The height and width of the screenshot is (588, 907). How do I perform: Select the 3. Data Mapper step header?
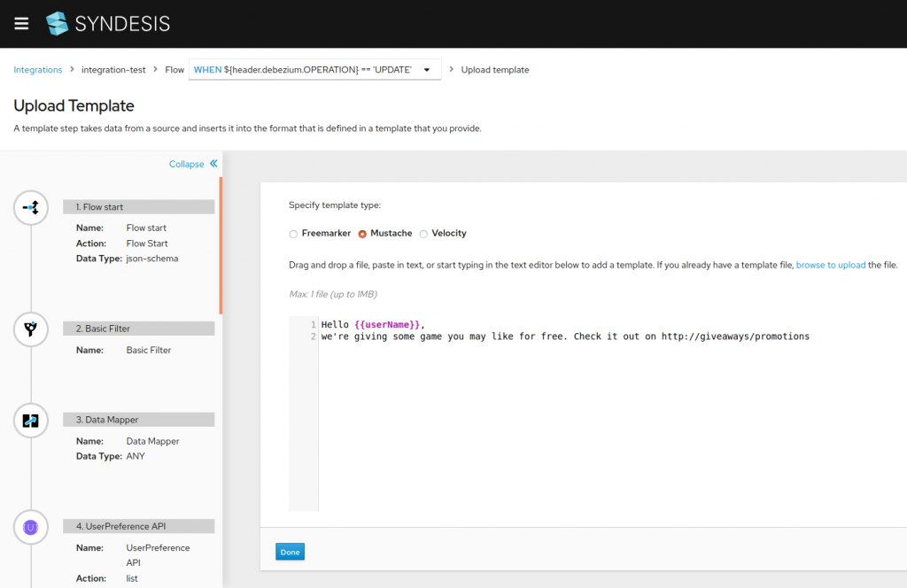coord(138,420)
